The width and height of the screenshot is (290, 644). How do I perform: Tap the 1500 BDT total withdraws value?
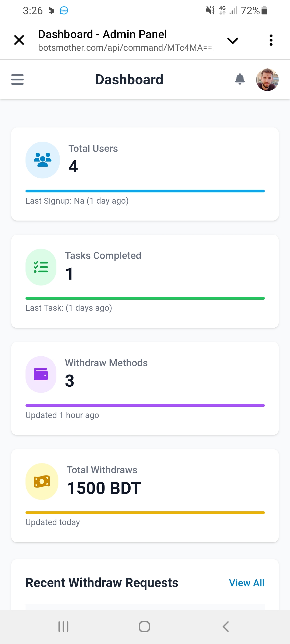point(104,488)
